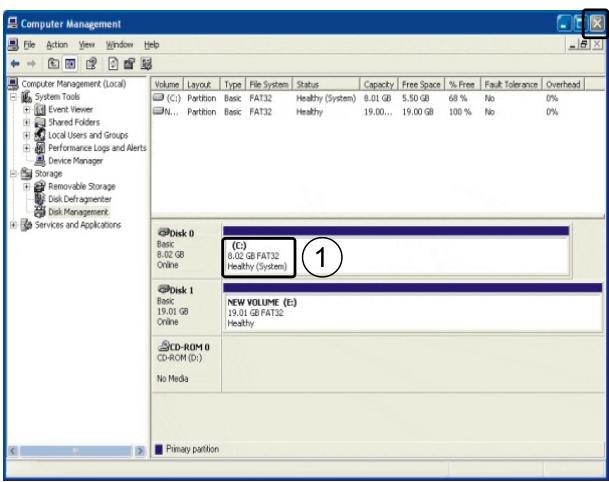Expand Services and Applications node
Image resolution: width=609 pixels, height=482 pixels.
[x=14, y=224]
